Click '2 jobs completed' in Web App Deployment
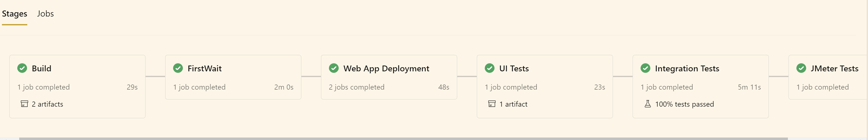 coord(356,87)
